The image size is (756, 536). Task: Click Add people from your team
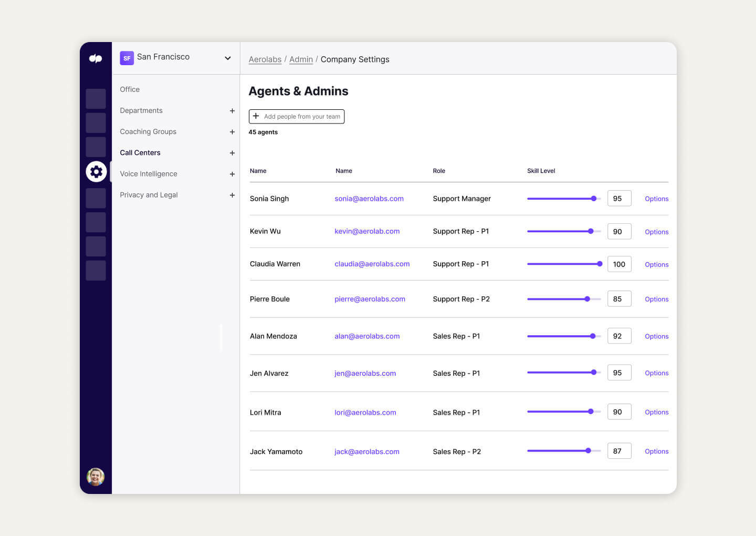click(x=297, y=116)
